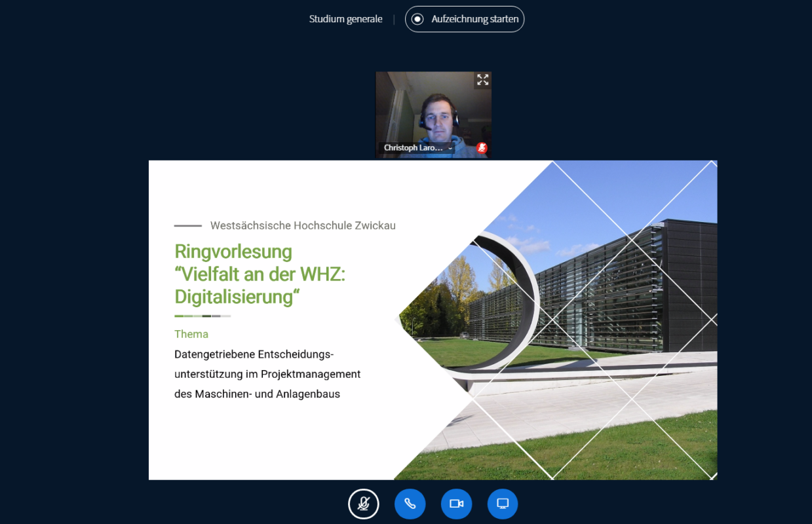812x524 pixels.
Task: Click the line 'des Maschinen- und Anlagenbaus'
Action: tap(257, 394)
